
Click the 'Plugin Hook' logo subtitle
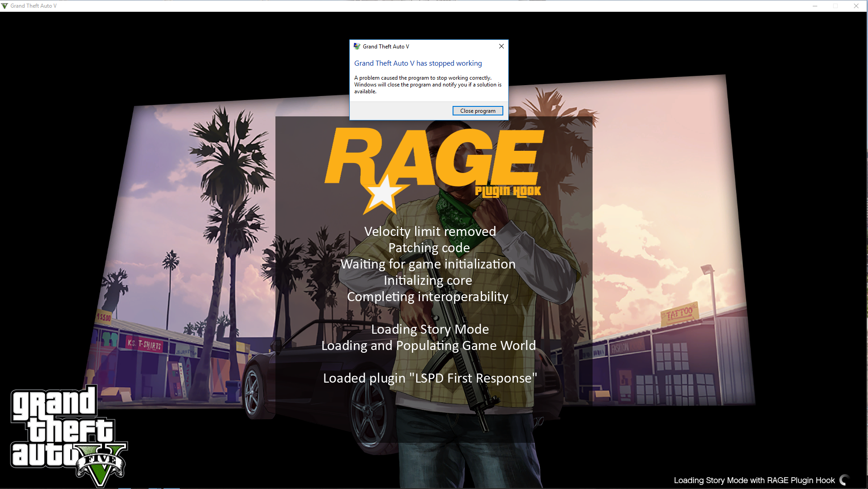pyautogui.click(x=507, y=191)
